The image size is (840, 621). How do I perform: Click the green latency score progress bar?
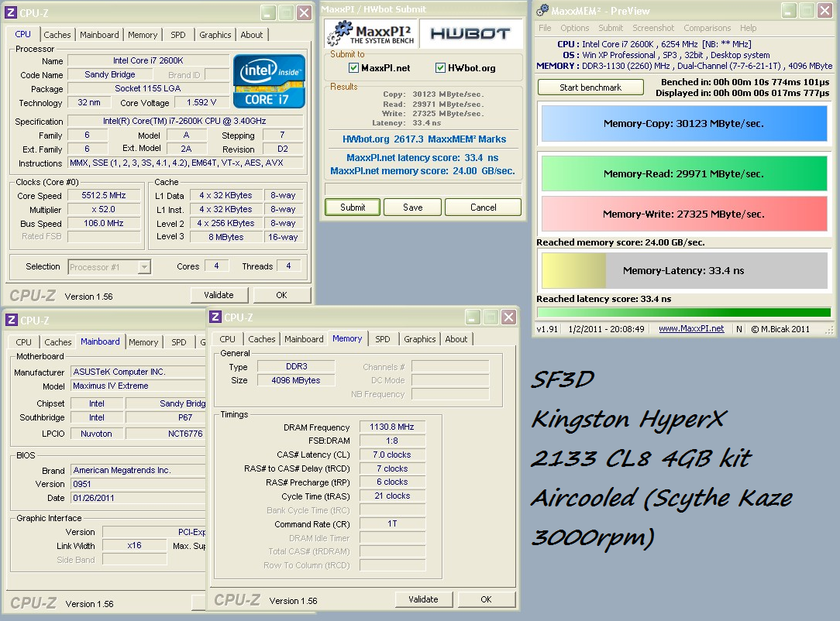[684, 312]
